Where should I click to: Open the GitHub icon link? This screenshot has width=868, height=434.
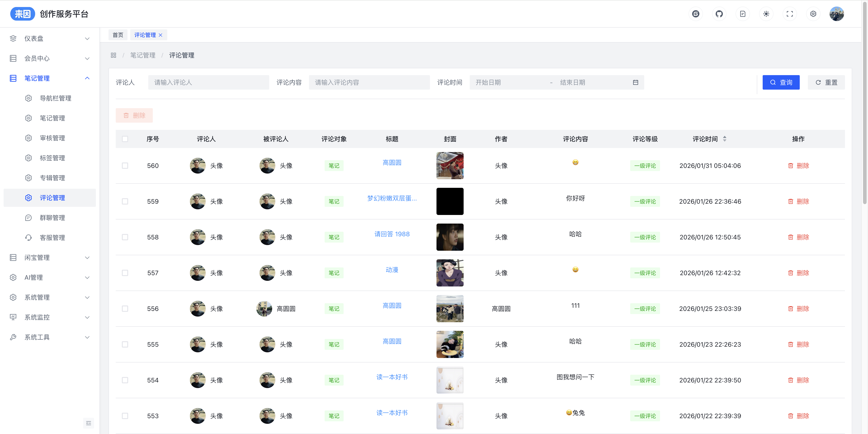[719, 14]
